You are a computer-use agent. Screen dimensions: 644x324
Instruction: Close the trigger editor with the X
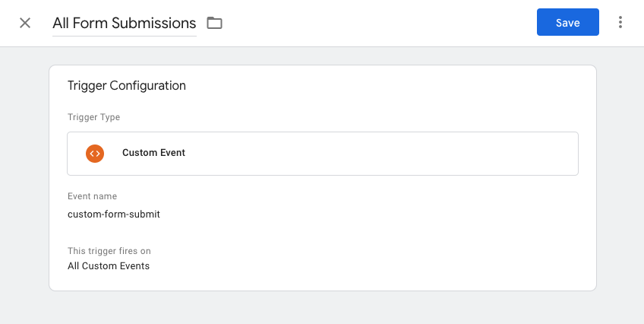coord(25,23)
